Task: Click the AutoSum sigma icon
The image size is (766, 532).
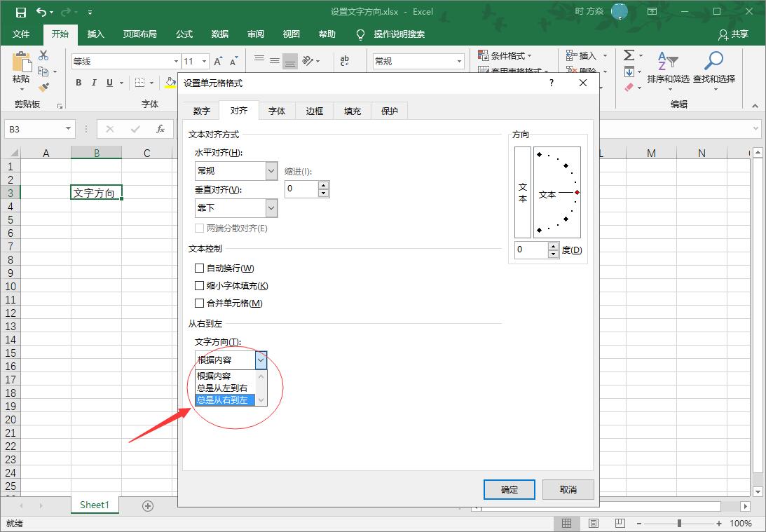Action: point(629,55)
